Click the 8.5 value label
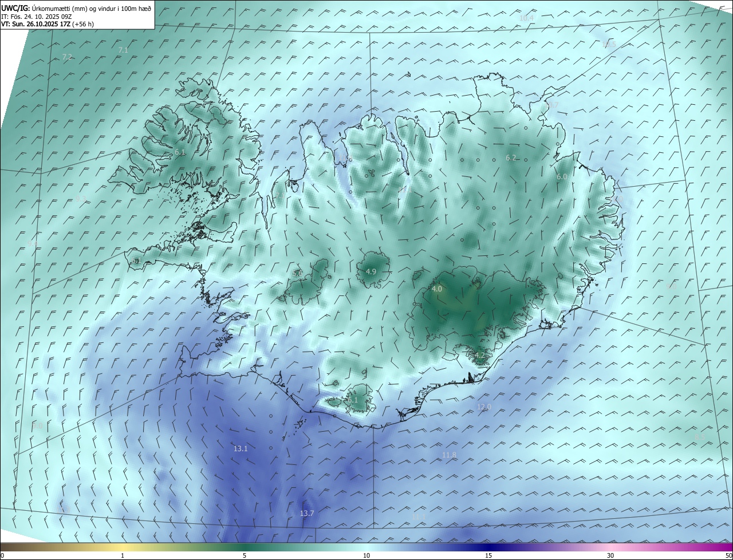 700,437
